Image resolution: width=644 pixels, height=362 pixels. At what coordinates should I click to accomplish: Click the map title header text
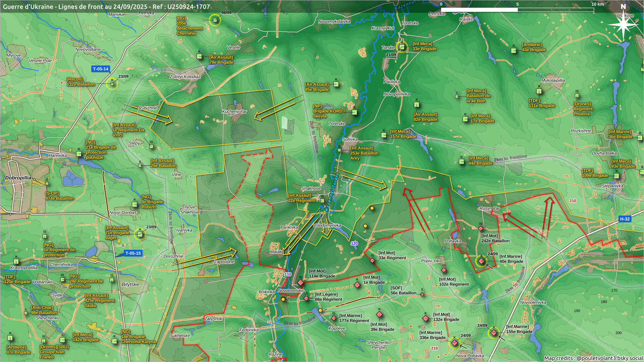(x=106, y=7)
